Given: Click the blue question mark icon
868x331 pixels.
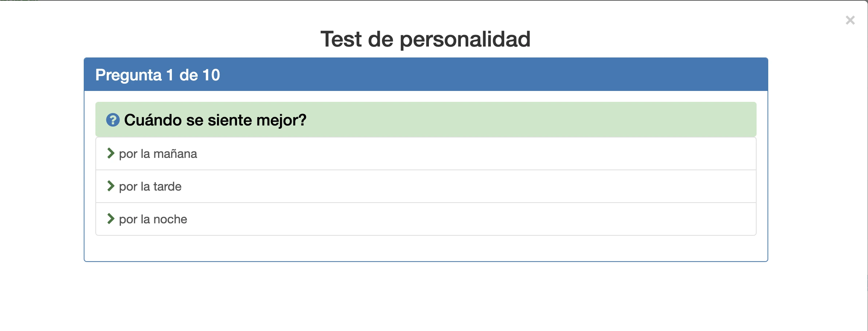Looking at the screenshot, I should pyautogui.click(x=113, y=120).
